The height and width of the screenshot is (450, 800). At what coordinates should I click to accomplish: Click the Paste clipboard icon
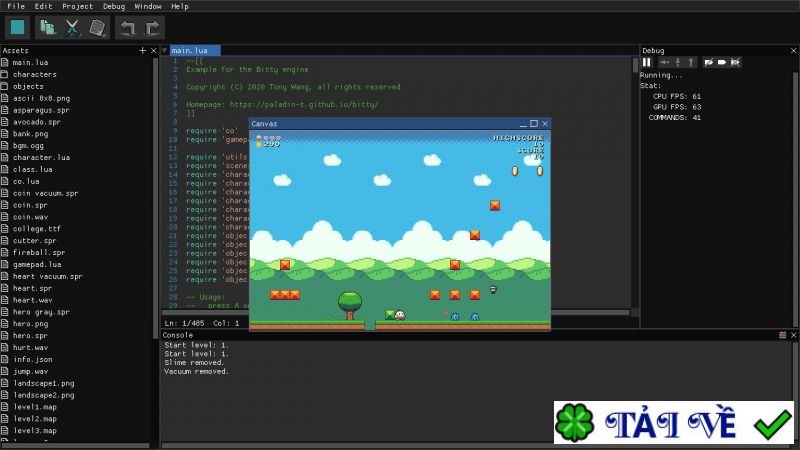click(97, 28)
